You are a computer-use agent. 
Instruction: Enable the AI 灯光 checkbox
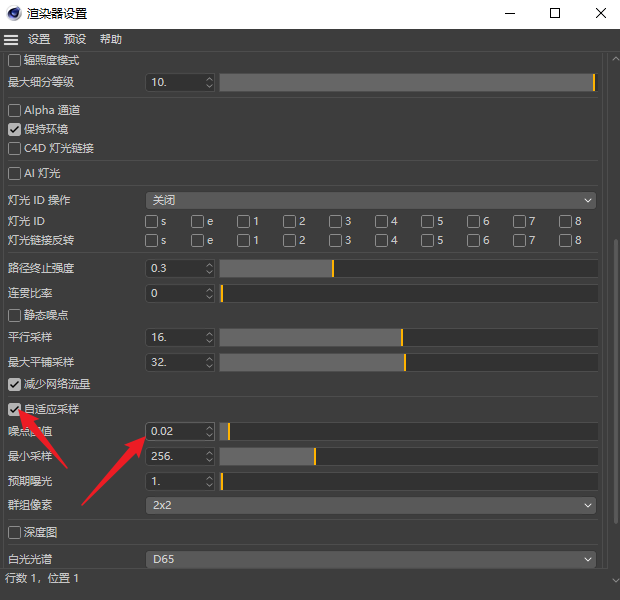(x=15, y=173)
